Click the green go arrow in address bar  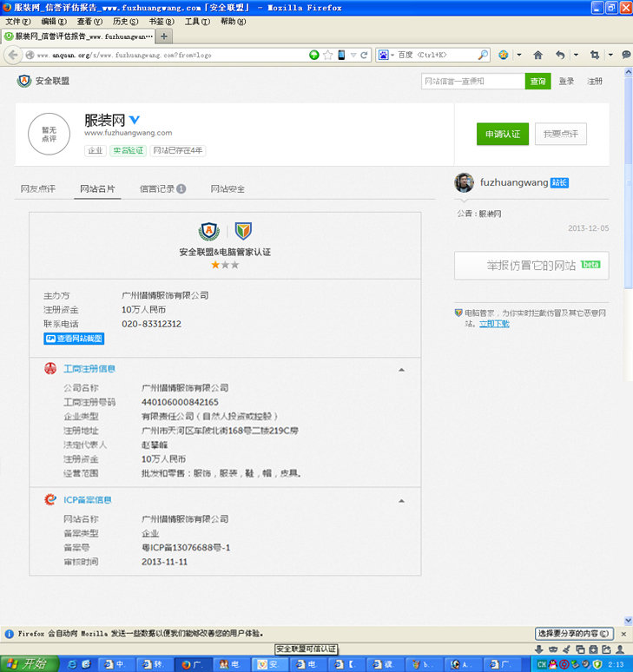[314, 55]
